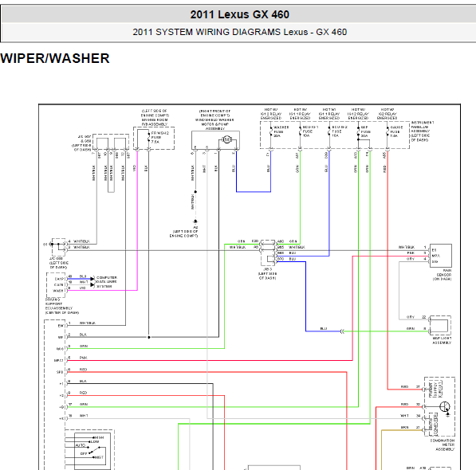Click the RED wire label at pin 9
This screenshot has width=476, height=470.
83,393
